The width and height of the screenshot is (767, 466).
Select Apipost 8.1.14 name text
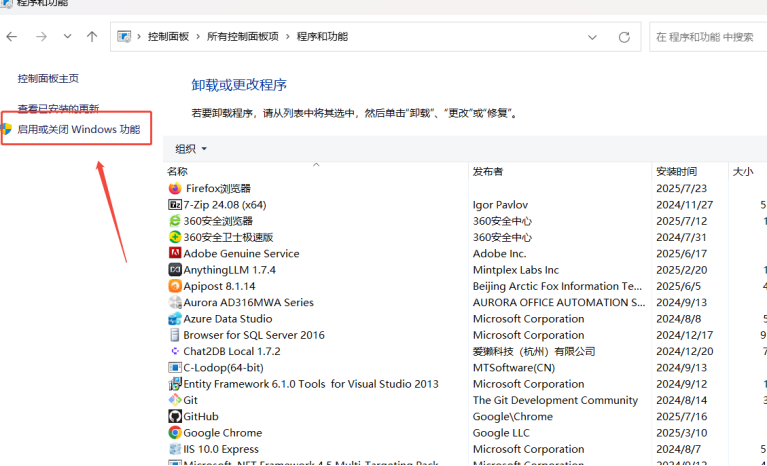[x=219, y=286]
